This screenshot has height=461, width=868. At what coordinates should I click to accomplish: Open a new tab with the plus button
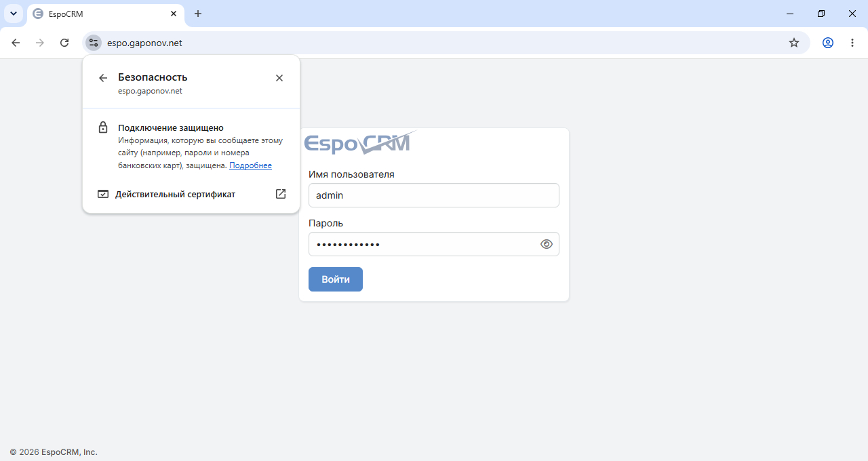(198, 14)
